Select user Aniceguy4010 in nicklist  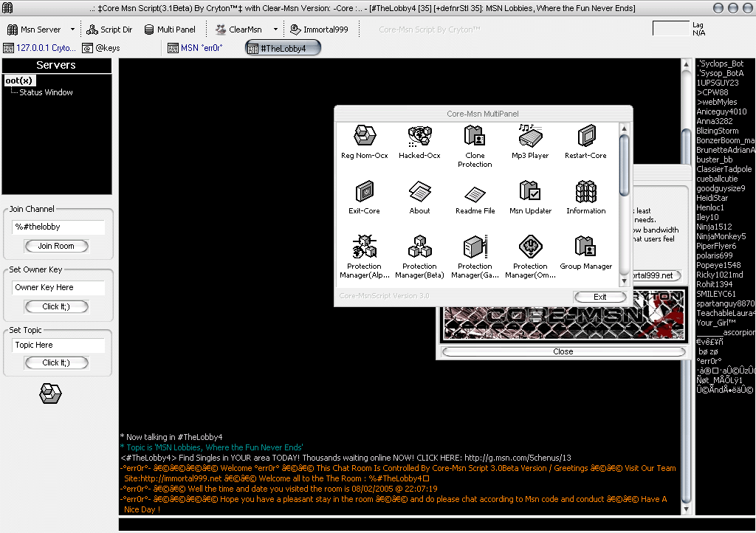pos(721,111)
